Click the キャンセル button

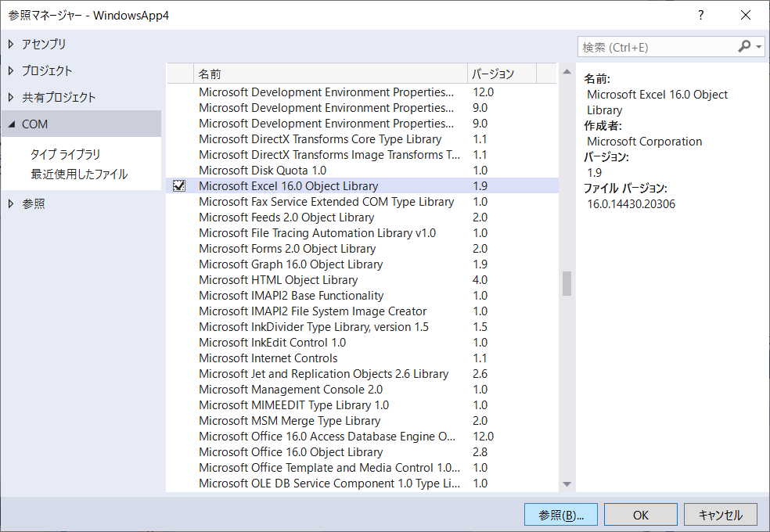coord(721,515)
